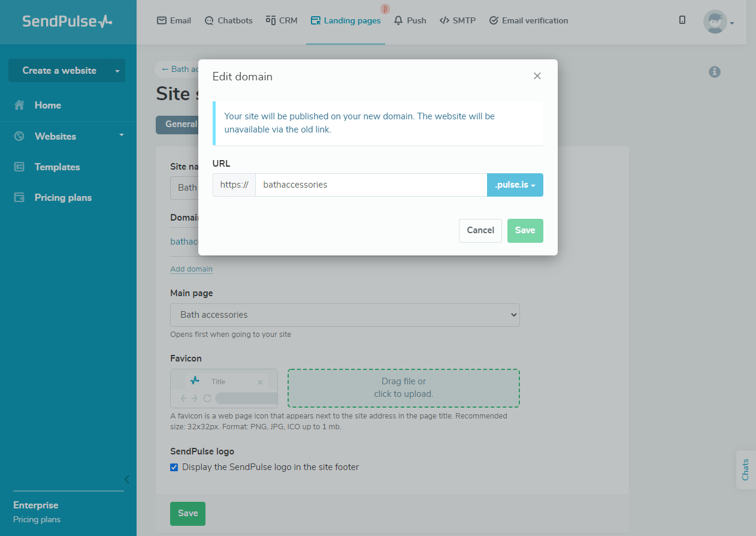Click the green Save button at bottom
This screenshot has height=536, width=756.
[188, 513]
